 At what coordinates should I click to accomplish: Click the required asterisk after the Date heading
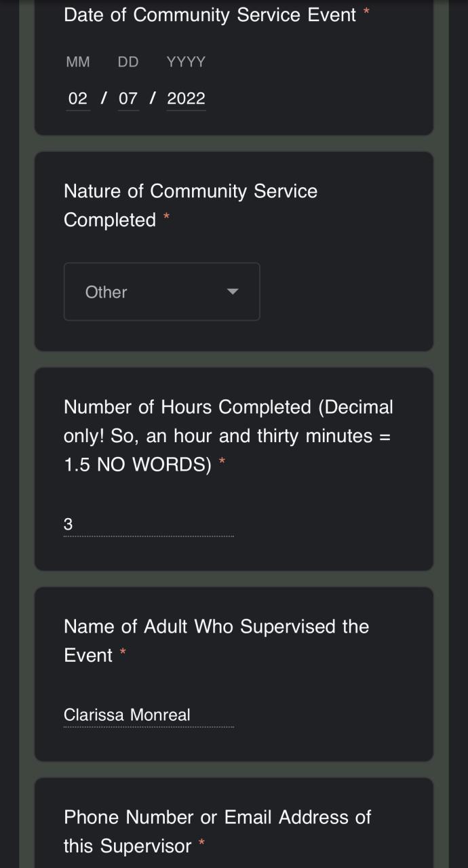pos(366,12)
